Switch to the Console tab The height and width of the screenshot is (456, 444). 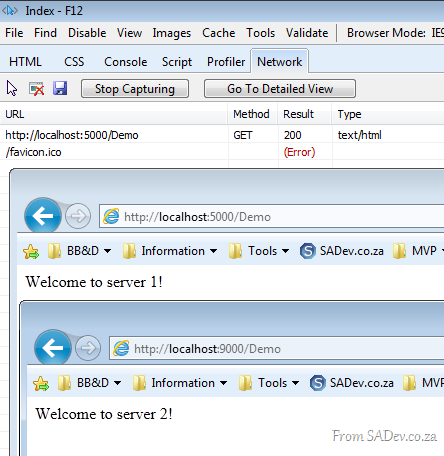click(x=125, y=62)
